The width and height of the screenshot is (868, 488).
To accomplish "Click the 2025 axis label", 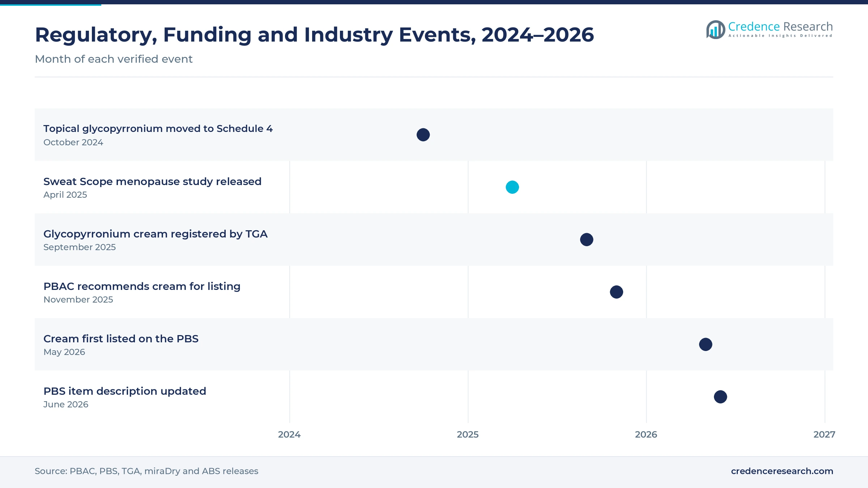I will pos(468,435).
